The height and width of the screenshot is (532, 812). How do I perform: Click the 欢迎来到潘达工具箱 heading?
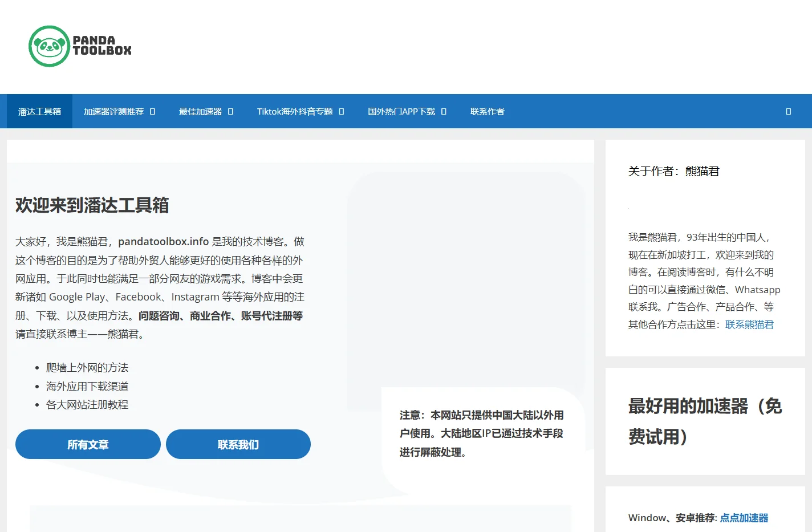pos(92,205)
